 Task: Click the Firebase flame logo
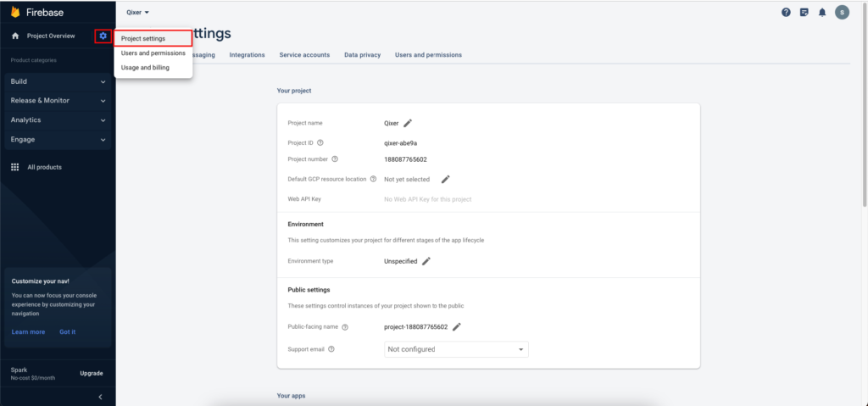tap(15, 12)
